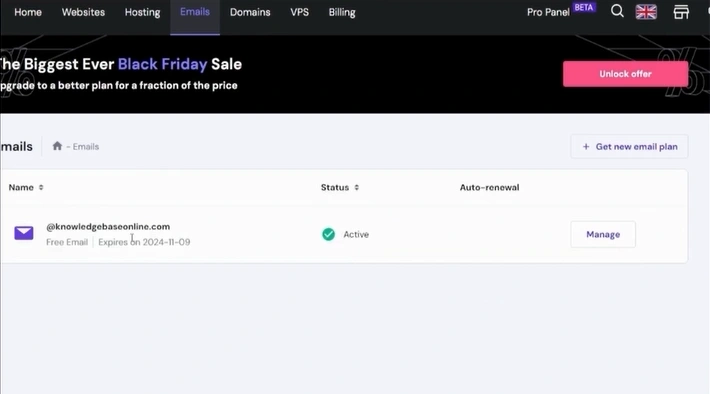Open the Billing tab
This screenshot has width=710, height=394.
pos(342,13)
